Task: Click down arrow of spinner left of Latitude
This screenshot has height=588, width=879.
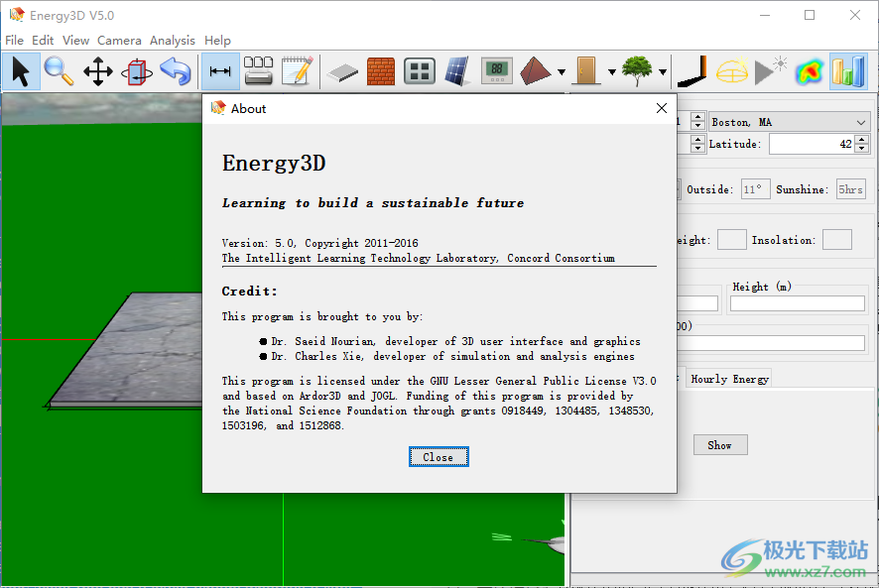Action: [x=697, y=149]
